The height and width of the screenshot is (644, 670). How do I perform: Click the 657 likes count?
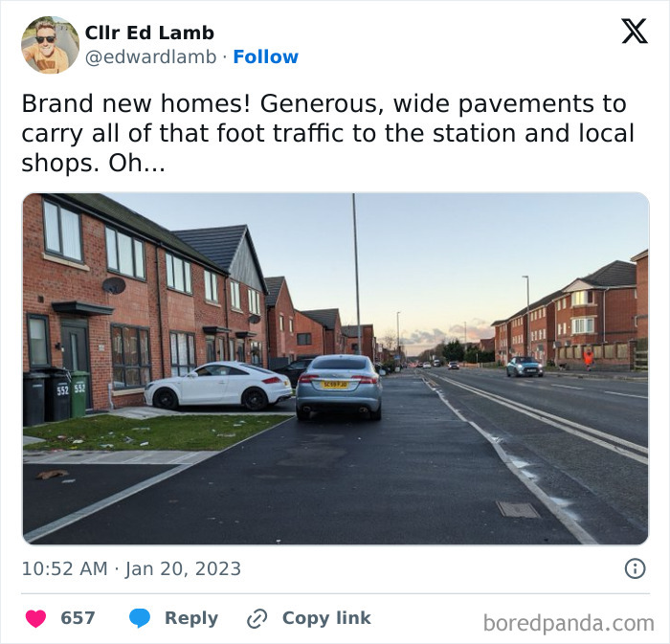(78, 618)
